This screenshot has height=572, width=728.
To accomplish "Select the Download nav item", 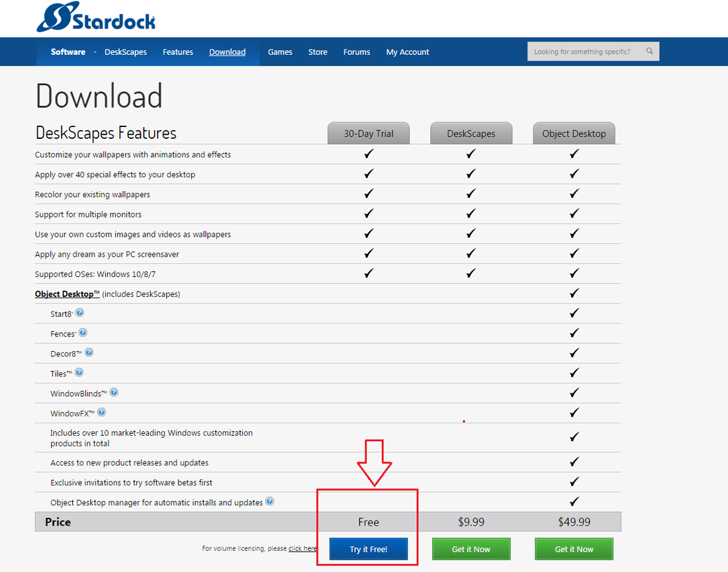I will click(227, 52).
